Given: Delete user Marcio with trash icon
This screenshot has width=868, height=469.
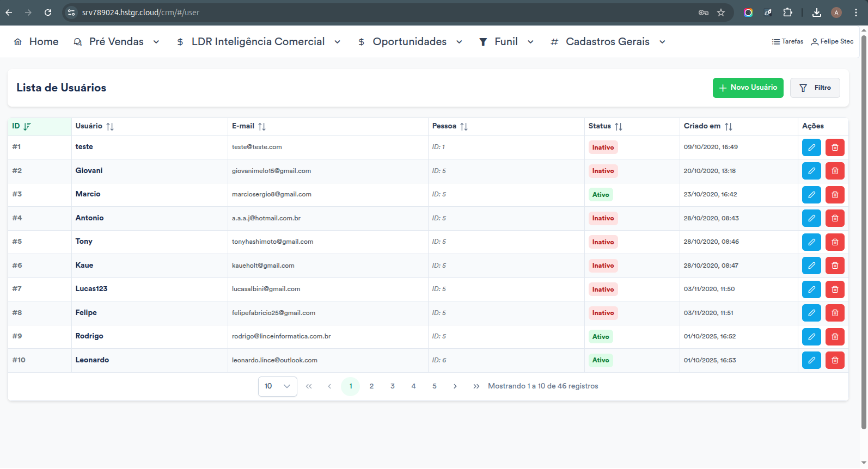Looking at the screenshot, I should 835,195.
